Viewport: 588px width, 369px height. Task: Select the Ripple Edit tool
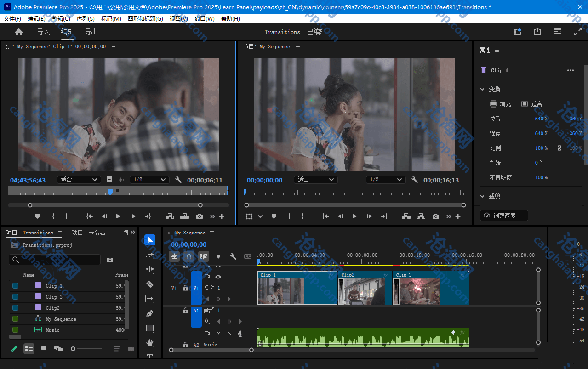click(149, 269)
